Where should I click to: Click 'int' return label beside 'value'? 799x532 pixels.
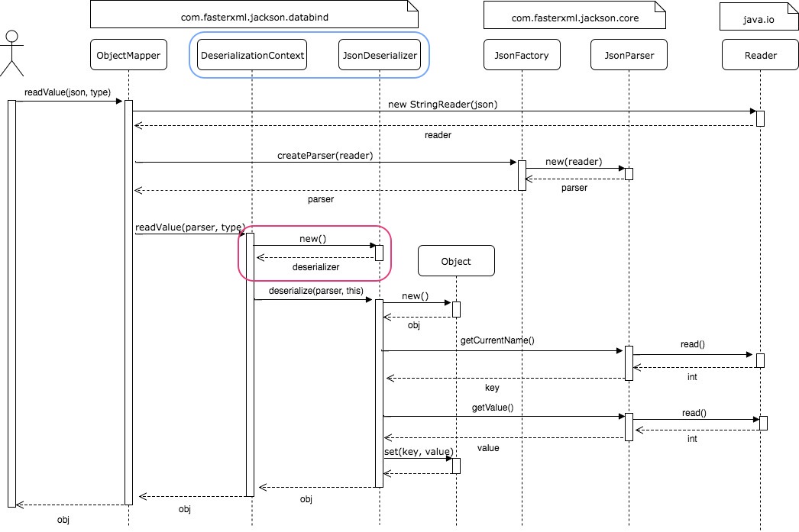click(x=692, y=438)
